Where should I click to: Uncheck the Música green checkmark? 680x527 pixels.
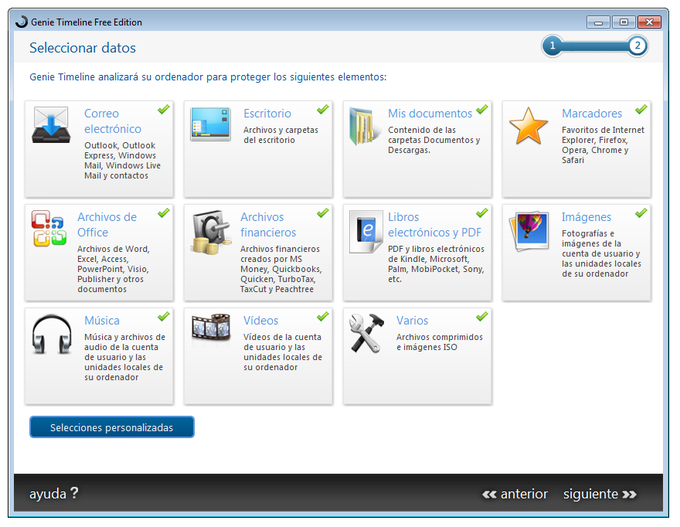tap(163, 317)
